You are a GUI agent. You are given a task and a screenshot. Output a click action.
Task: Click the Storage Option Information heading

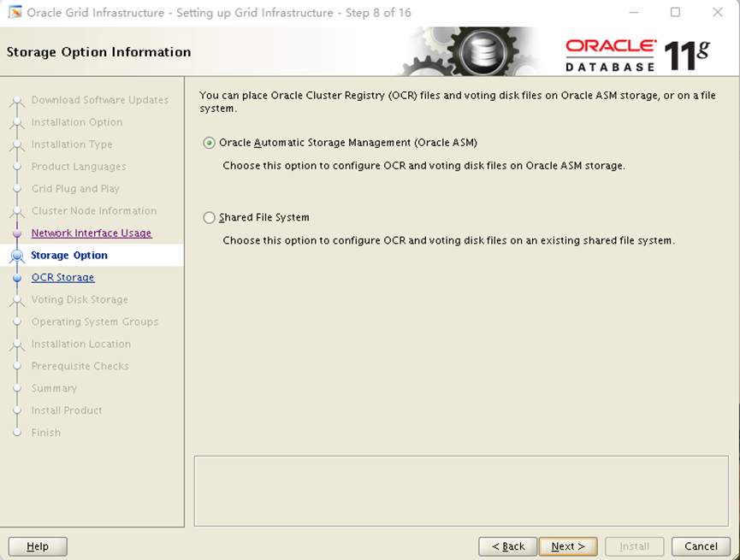point(98,52)
